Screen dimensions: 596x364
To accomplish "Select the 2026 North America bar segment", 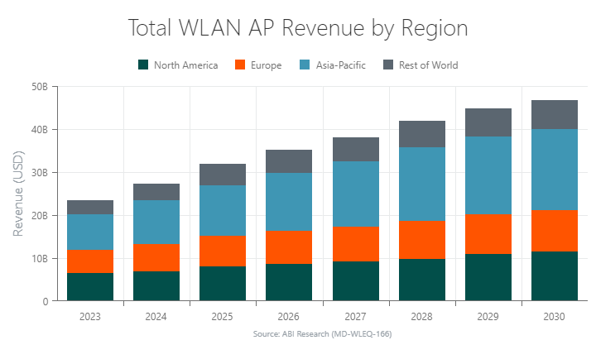I will tap(289, 282).
